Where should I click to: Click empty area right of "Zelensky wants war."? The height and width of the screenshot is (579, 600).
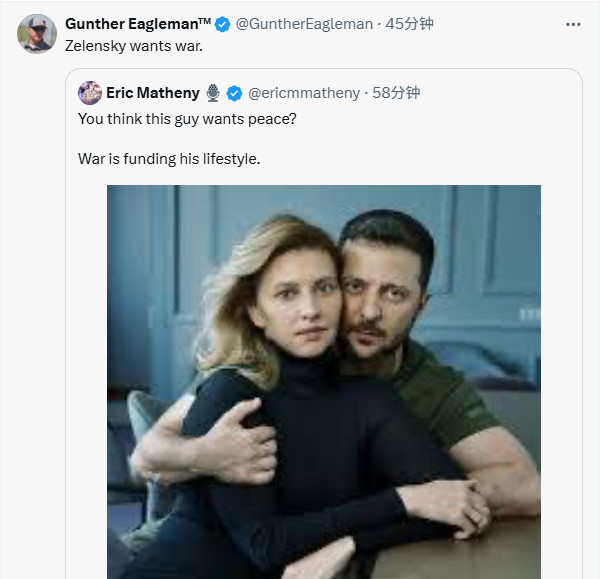click(x=383, y=46)
